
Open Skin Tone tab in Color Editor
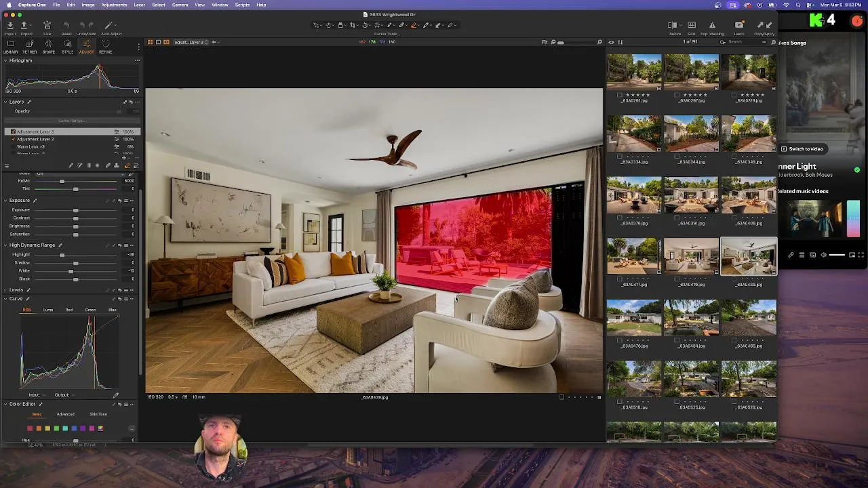pos(98,414)
